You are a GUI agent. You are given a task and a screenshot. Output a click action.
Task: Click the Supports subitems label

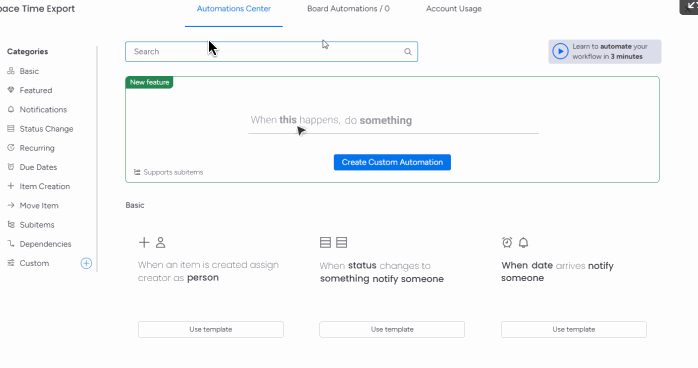coord(169,172)
